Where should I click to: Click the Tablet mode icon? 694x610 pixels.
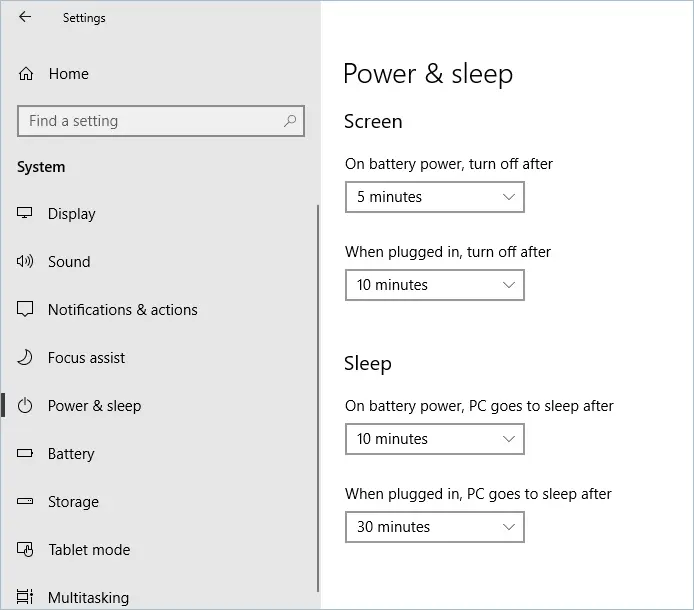tap(26, 550)
